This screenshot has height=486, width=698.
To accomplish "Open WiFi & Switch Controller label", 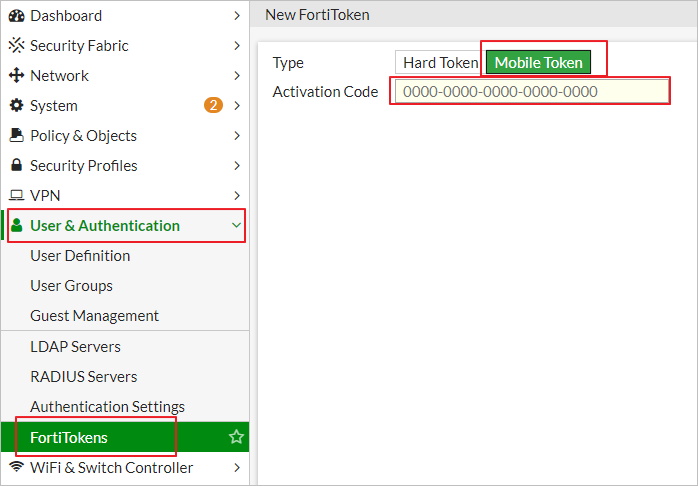I will [x=111, y=467].
